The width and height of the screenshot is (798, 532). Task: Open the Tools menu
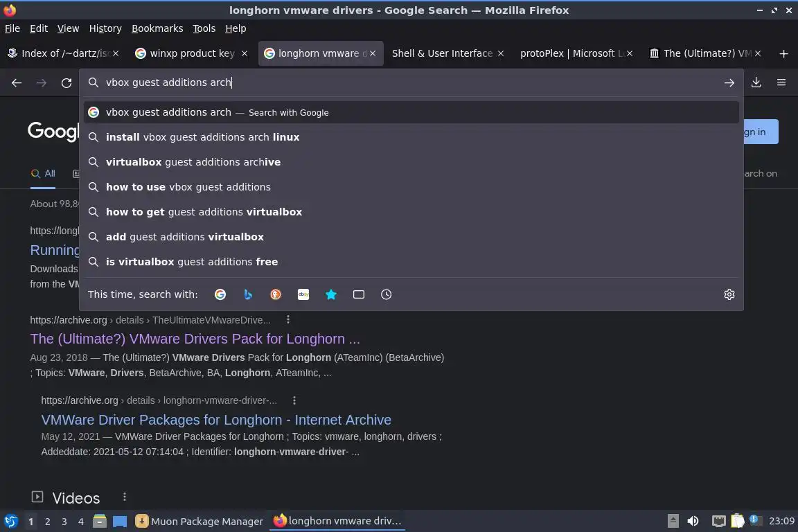point(204,28)
